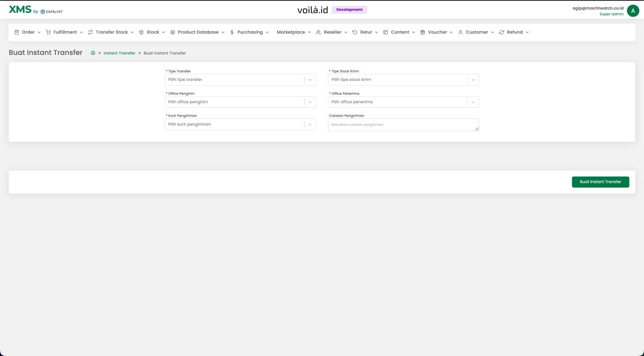Open the Product Database menu
Image resolution: width=644 pixels, height=356 pixels.
coord(197,32)
